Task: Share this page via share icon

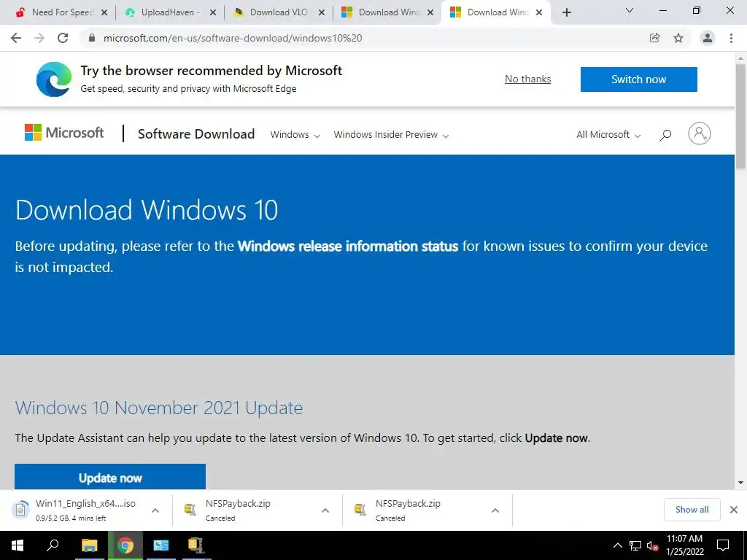Action: coord(654,38)
